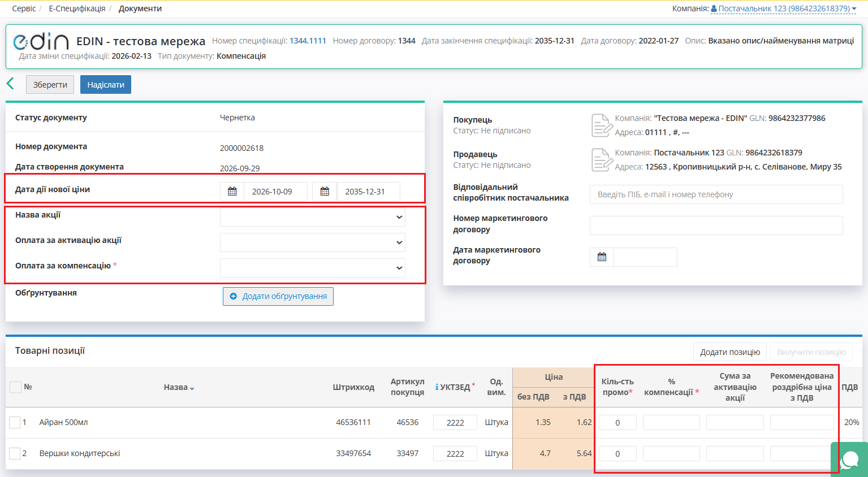Expand the company selector Постачальник 123
The height and width of the screenshot is (477, 868).
(784, 8)
